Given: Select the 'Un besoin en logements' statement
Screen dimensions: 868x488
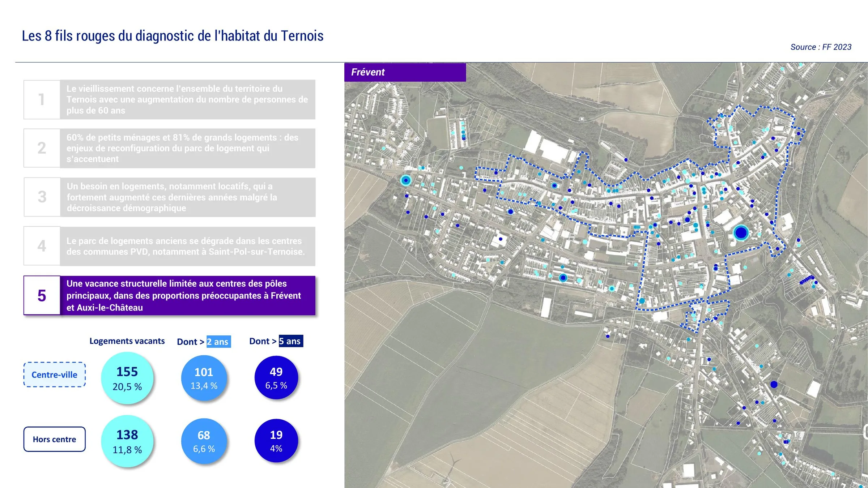Looking at the screenshot, I should pyautogui.click(x=187, y=197).
